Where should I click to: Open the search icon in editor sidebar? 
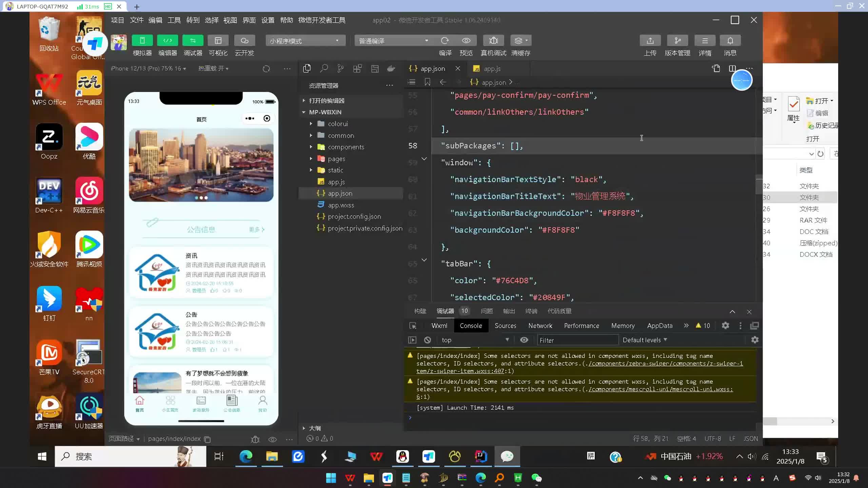pos(324,69)
